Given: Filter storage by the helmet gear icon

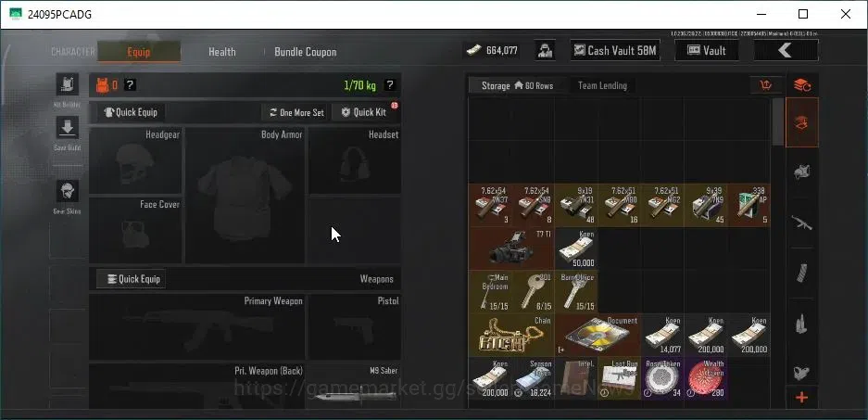Looking at the screenshot, I should (802, 172).
